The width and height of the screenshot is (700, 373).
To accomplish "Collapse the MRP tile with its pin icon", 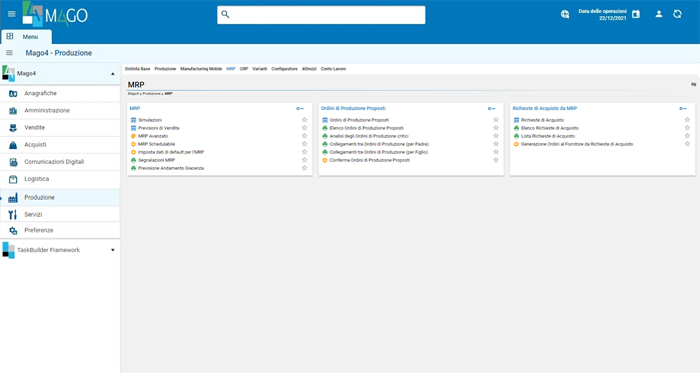I will click(300, 108).
